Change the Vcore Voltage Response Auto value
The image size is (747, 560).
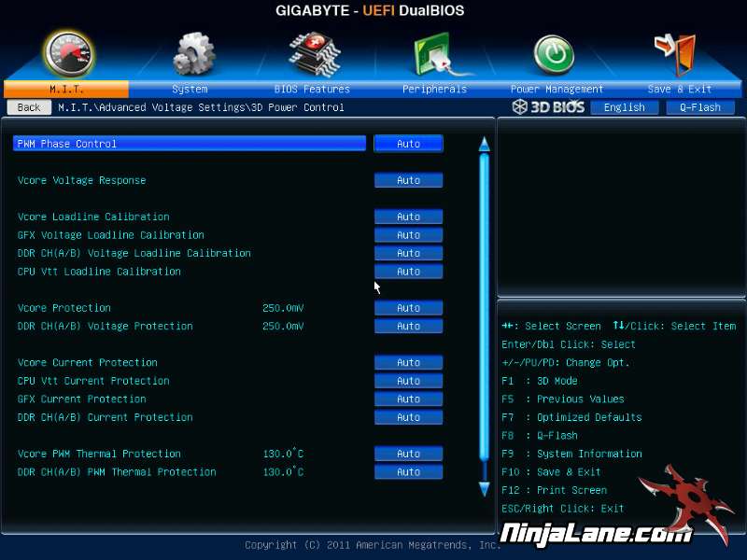pyautogui.click(x=408, y=180)
